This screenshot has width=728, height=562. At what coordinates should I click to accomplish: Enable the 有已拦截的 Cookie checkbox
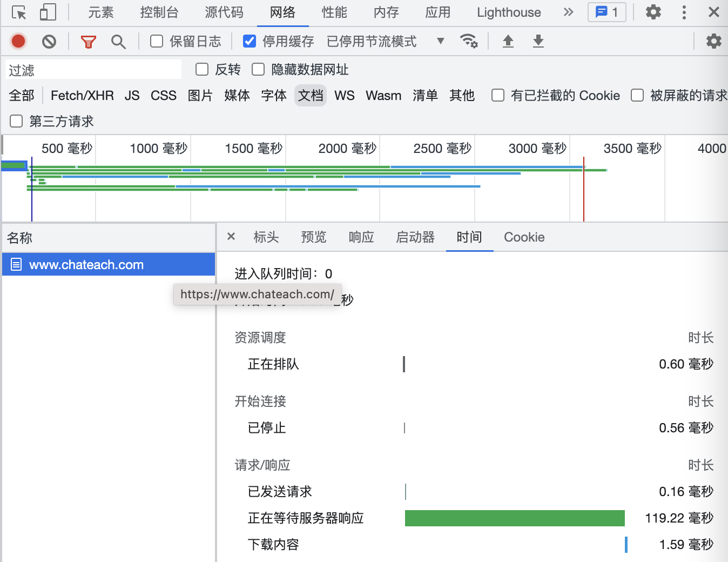tap(498, 96)
